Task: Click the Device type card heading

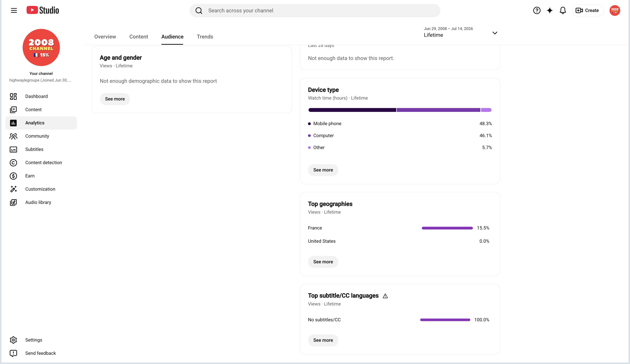Action: [323, 90]
